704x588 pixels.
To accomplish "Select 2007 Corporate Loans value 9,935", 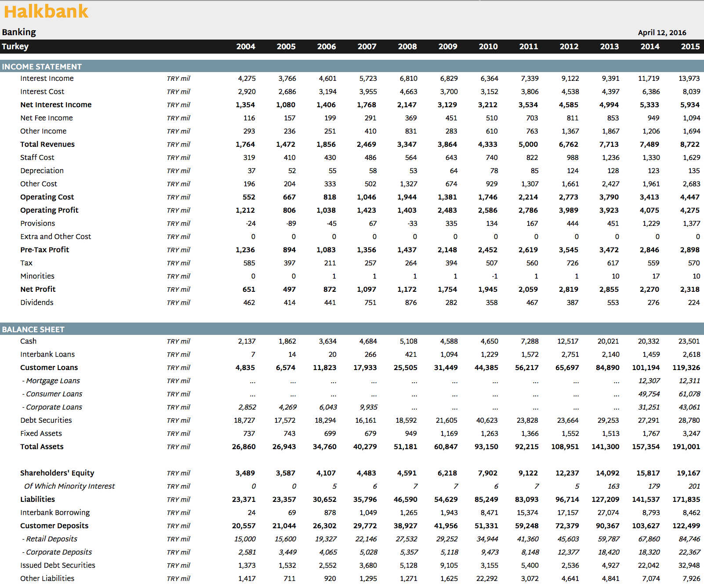I will tap(369, 407).
